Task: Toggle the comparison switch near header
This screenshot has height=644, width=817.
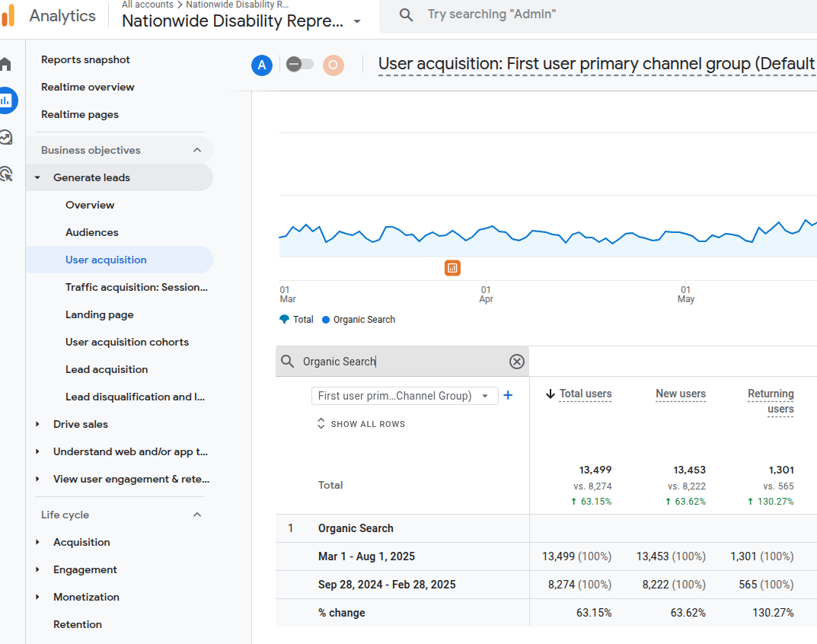Action: click(299, 65)
